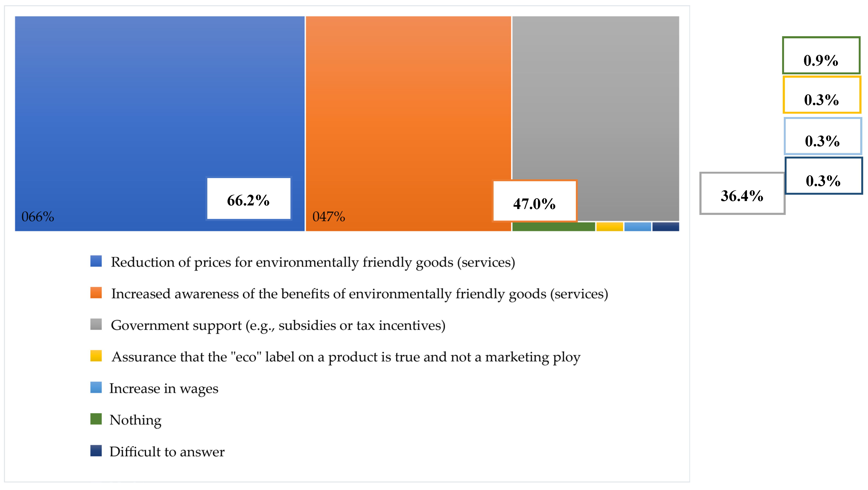The height and width of the screenshot is (490, 868).
Task: Click the orange legend swatch for increased awareness
Action: (x=96, y=293)
